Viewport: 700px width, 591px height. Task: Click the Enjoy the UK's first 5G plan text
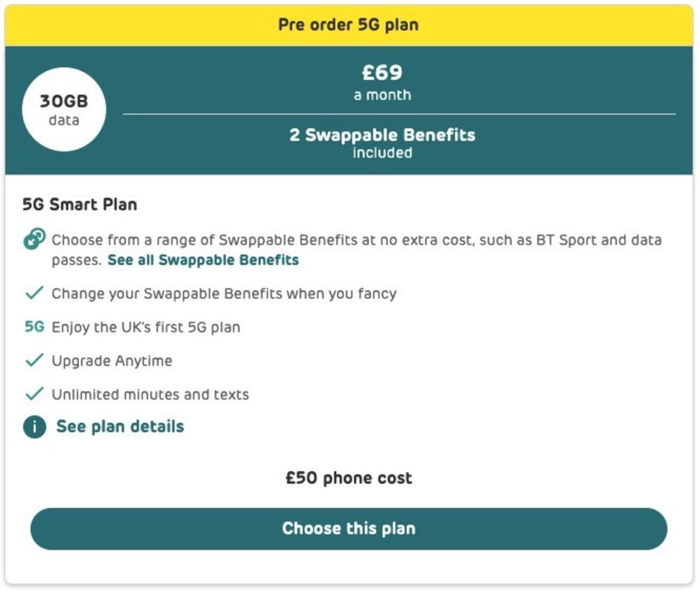point(146,327)
